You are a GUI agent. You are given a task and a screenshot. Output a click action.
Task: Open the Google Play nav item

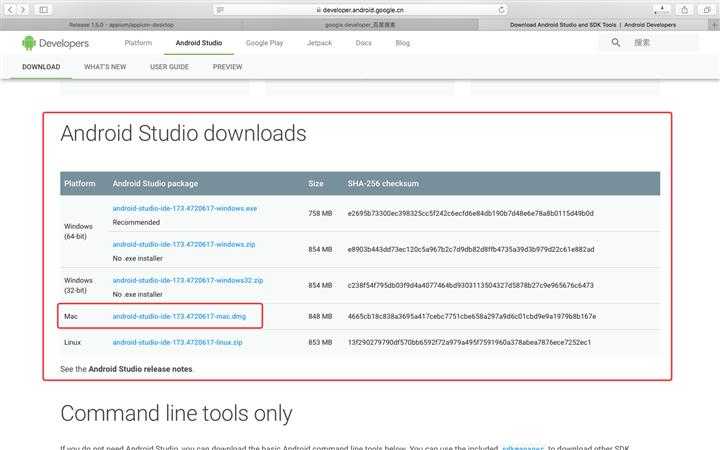point(264,43)
